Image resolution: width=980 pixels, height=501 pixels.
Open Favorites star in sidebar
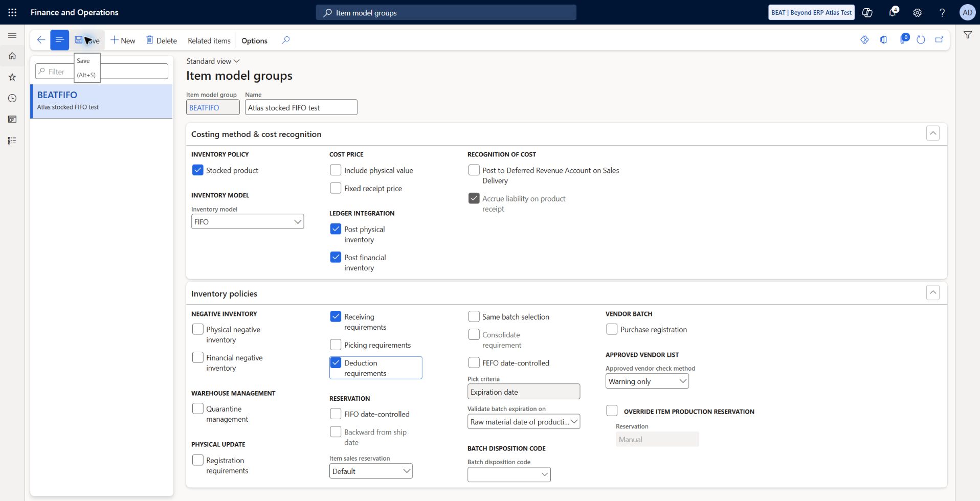click(12, 77)
